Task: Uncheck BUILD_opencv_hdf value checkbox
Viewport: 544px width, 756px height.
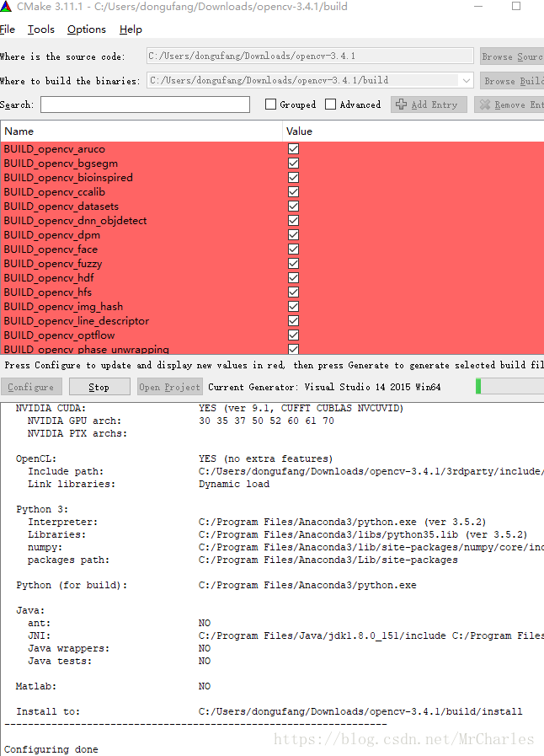Action: point(293,278)
